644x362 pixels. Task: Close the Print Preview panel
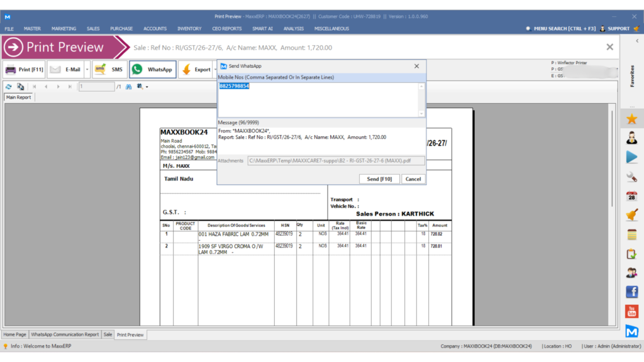coord(609,47)
